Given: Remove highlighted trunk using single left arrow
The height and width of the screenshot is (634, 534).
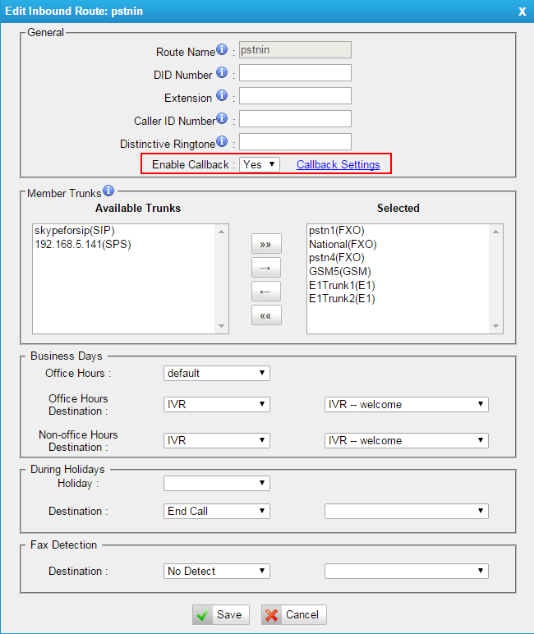Looking at the screenshot, I should [x=266, y=292].
